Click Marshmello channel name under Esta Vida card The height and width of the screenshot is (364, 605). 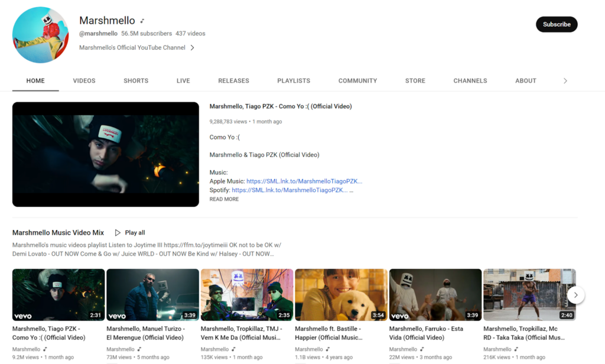(x=403, y=349)
